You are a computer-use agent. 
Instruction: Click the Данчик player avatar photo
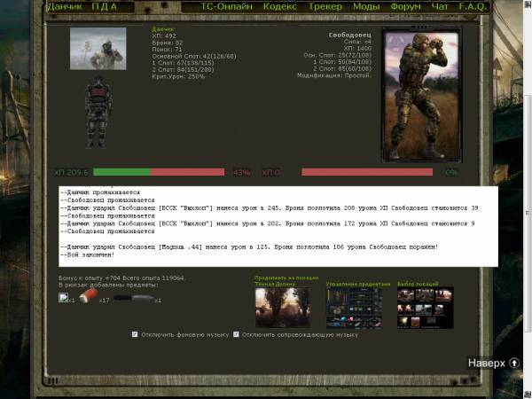(98, 49)
